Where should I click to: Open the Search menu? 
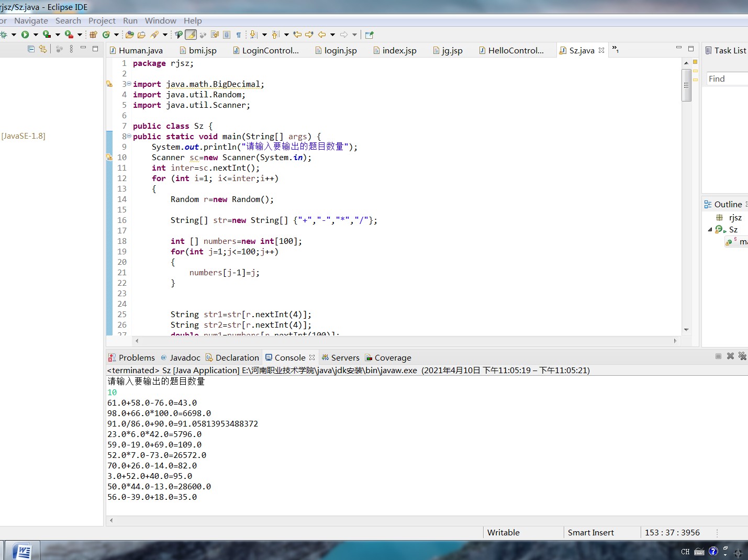click(68, 21)
